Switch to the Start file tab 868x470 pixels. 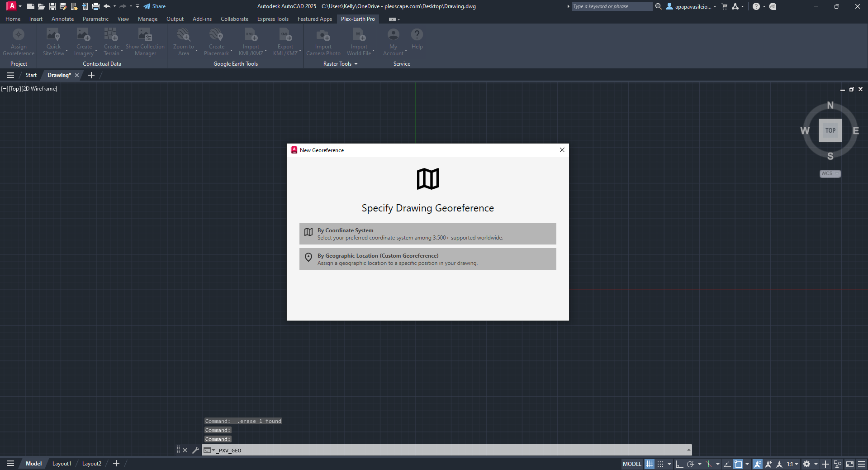[31, 75]
